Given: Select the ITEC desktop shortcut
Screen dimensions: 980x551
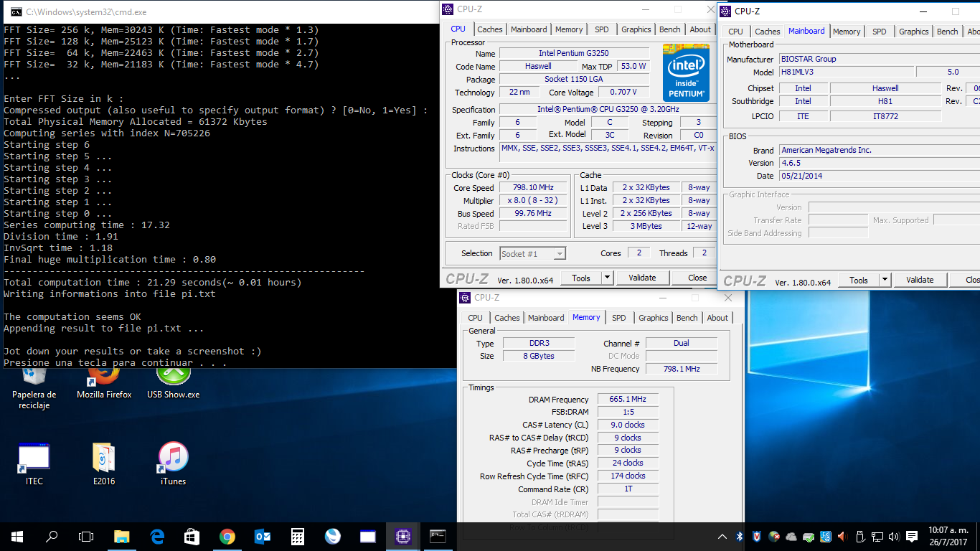Looking at the screenshot, I should pos(34,464).
